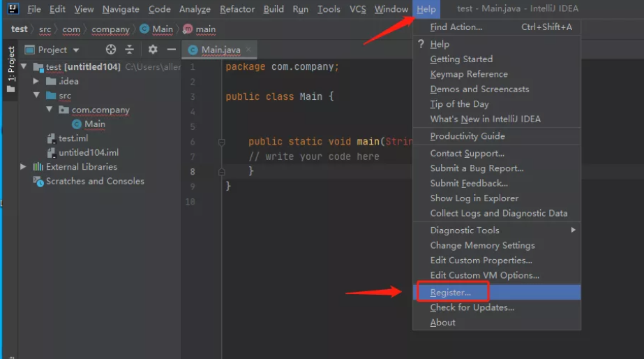Open the Tools menu
The height and width of the screenshot is (359, 644).
(329, 9)
